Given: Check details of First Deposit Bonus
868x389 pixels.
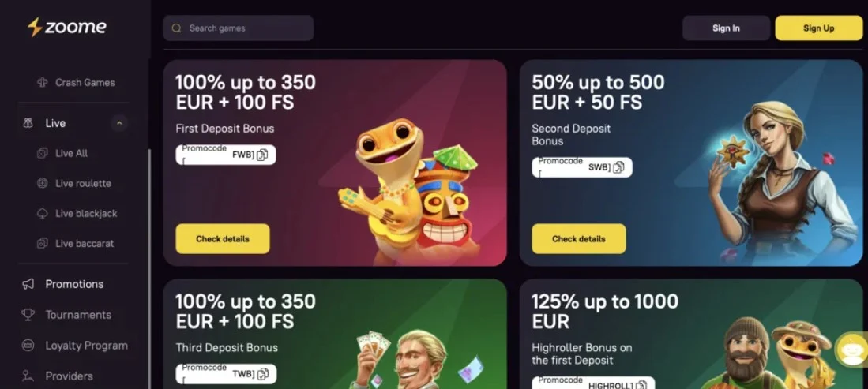Looking at the screenshot, I should pos(223,239).
